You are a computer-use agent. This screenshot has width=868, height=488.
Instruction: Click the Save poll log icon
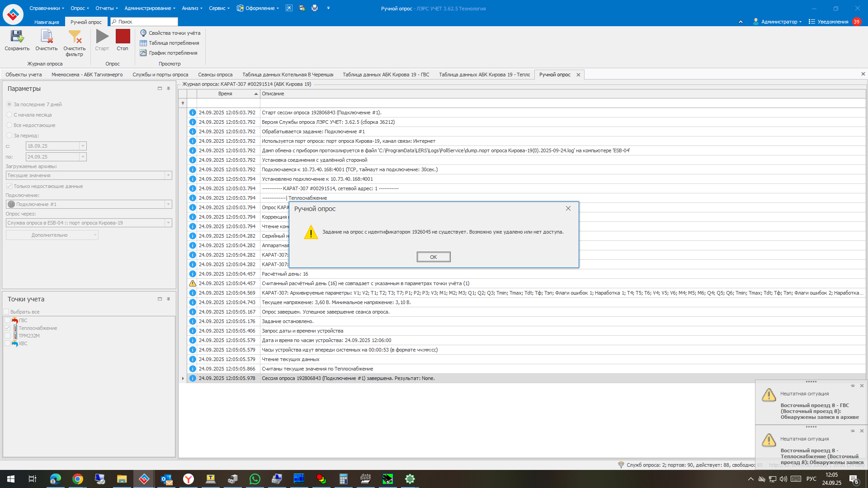pyautogui.click(x=17, y=37)
